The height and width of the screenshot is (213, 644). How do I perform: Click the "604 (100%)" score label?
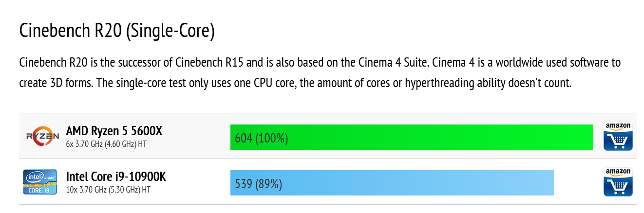click(x=261, y=139)
